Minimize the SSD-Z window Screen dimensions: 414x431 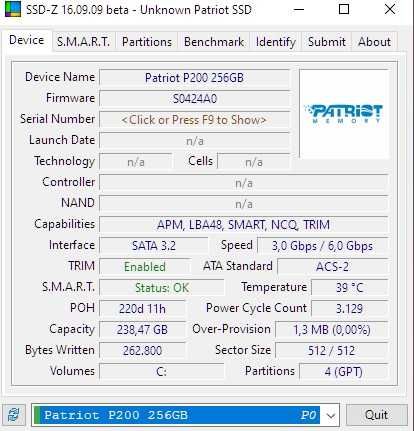(299, 9)
